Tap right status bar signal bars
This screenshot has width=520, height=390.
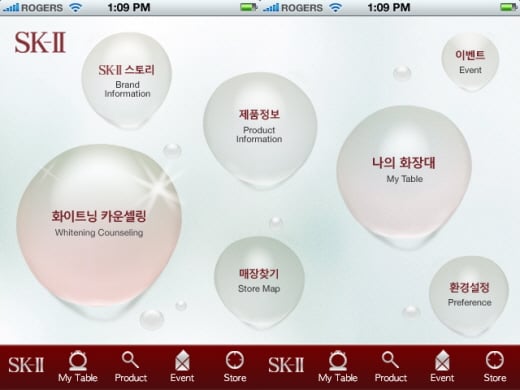pyautogui.click(x=270, y=8)
